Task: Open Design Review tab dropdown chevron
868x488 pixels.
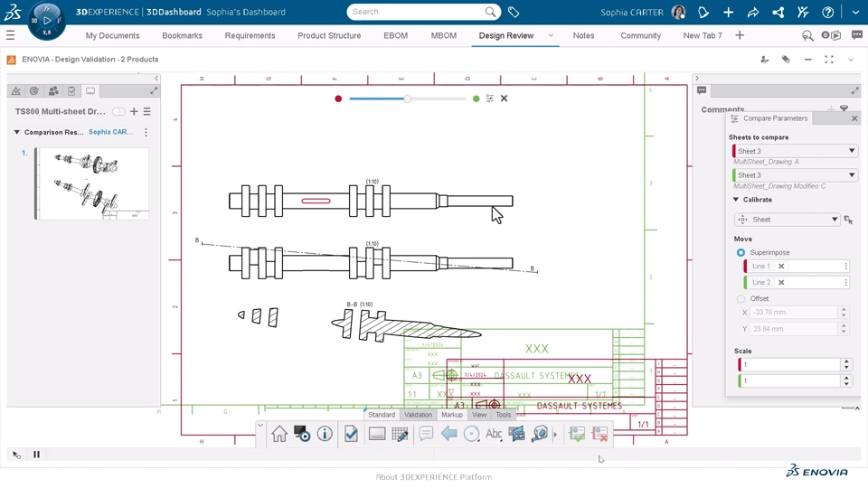Action: click(551, 35)
